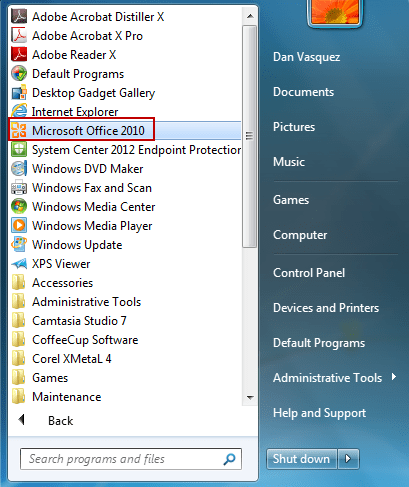Image resolution: width=409 pixels, height=487 pixels.
Task: Select the Windows Media Center label
Action: point(94,207)
